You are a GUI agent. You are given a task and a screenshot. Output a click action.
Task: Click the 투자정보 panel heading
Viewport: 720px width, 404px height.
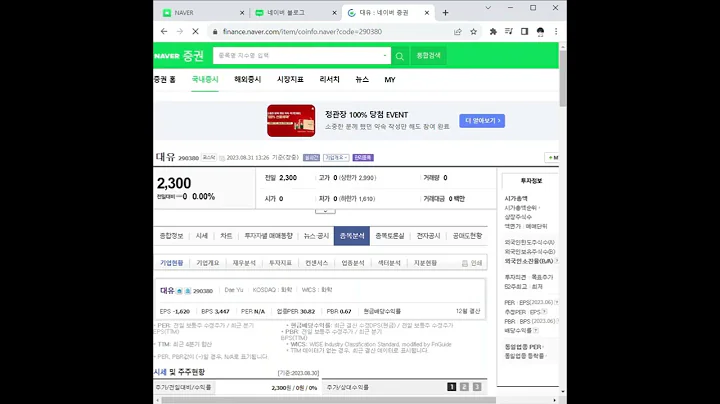point(531,181)
